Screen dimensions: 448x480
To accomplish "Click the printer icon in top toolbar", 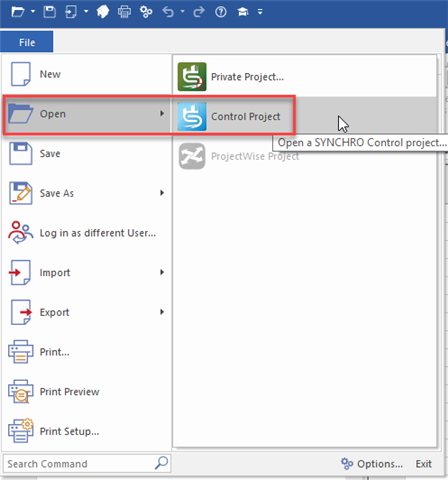I will coord(124,12).
